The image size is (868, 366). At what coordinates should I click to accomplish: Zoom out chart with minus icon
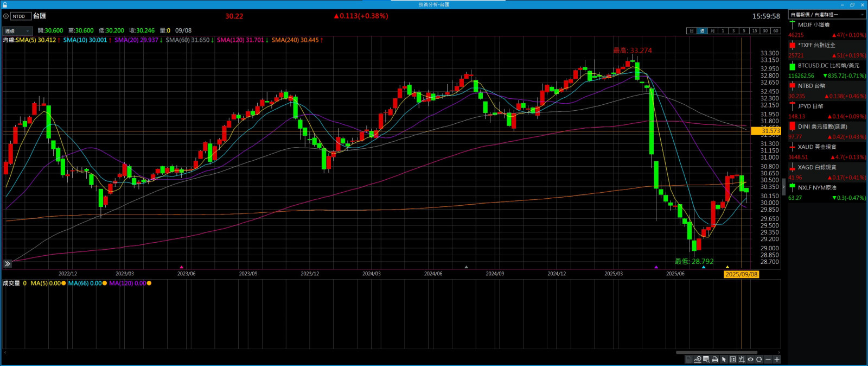768,359
